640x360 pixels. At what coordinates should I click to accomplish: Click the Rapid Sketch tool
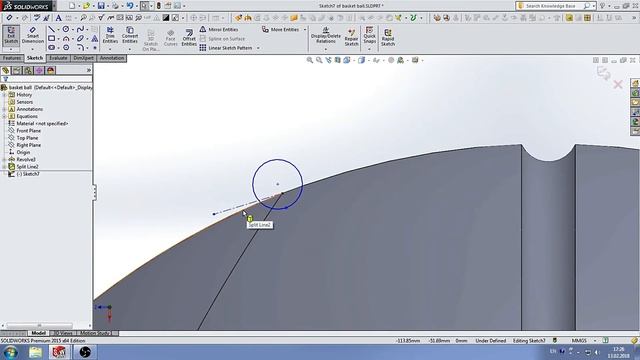(388, 37)
